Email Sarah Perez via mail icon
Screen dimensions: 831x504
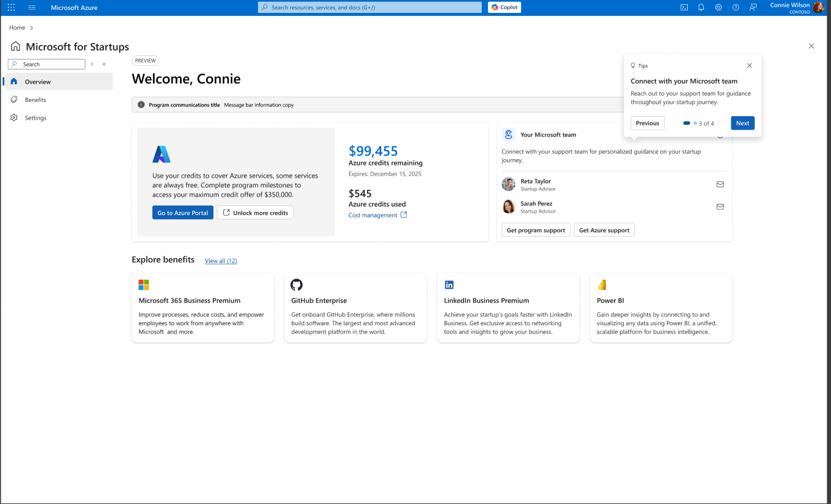720,207
